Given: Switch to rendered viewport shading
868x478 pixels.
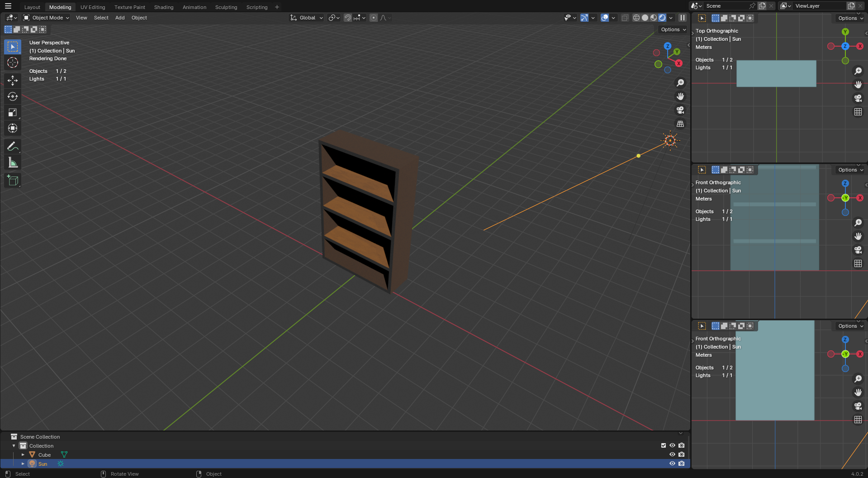Looking at the screenshot, I should coord(662,18).
